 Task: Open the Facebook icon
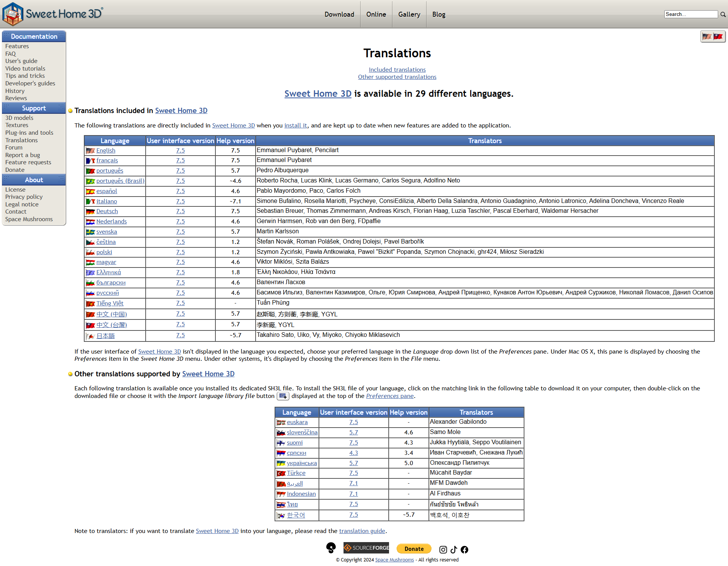coord(464,550)
